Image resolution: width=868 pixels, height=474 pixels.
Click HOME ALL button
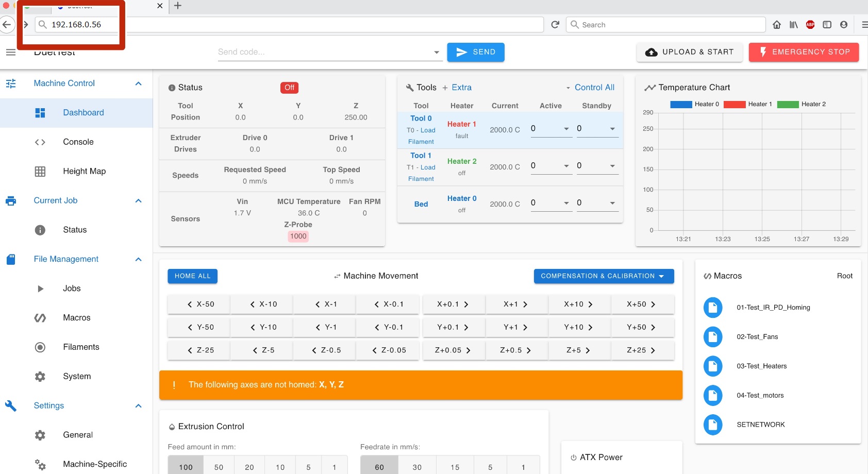click(192, 276)
